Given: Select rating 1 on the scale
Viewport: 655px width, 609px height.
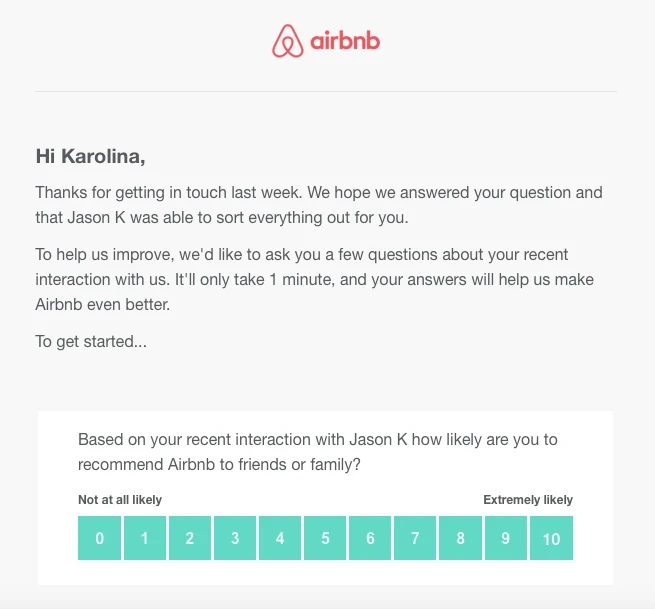Looking at the screenshot, I should click(x=145, y=538).
